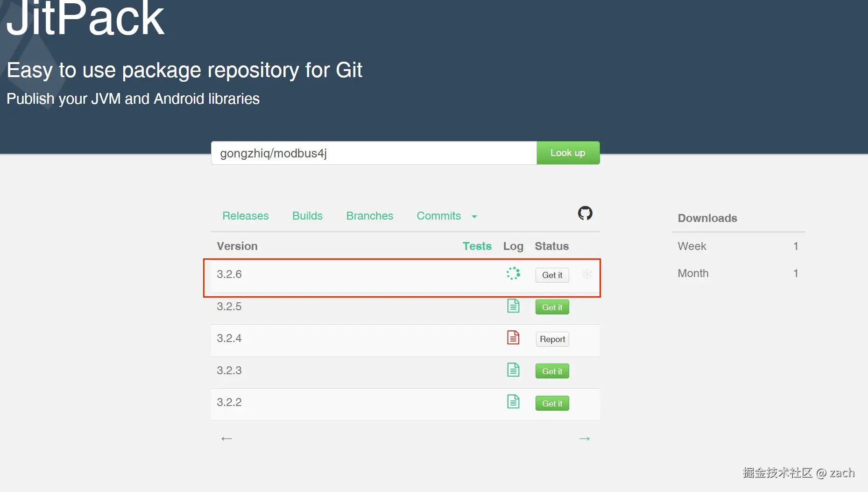The image size is (868, 492).
Task: Switch to the Builds tab
Action: [307, 216]
